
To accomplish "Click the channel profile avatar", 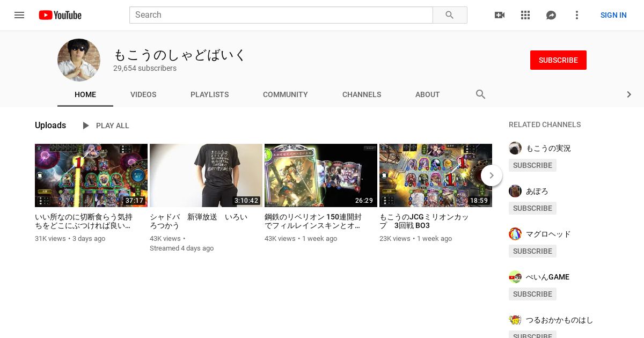I will (79, 60).
